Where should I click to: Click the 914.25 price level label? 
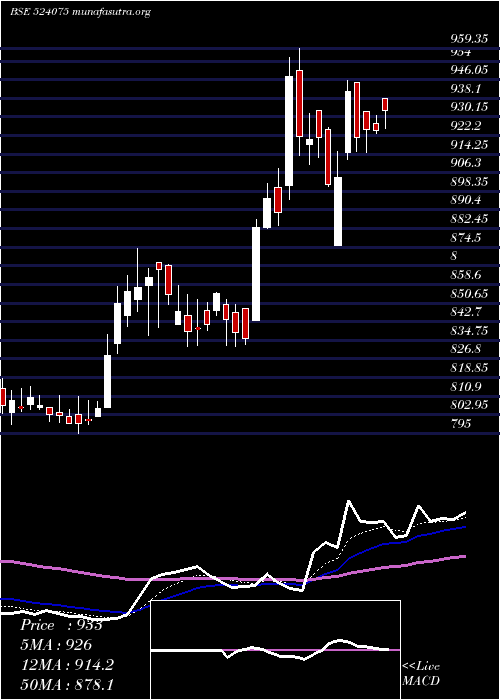click(x=468, y=144)
